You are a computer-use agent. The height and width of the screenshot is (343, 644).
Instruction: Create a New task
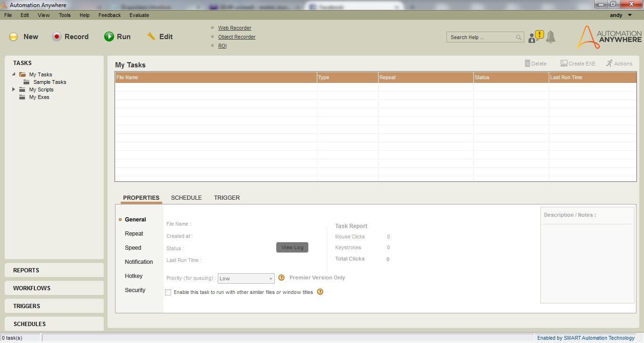click(x=23, y=36)
